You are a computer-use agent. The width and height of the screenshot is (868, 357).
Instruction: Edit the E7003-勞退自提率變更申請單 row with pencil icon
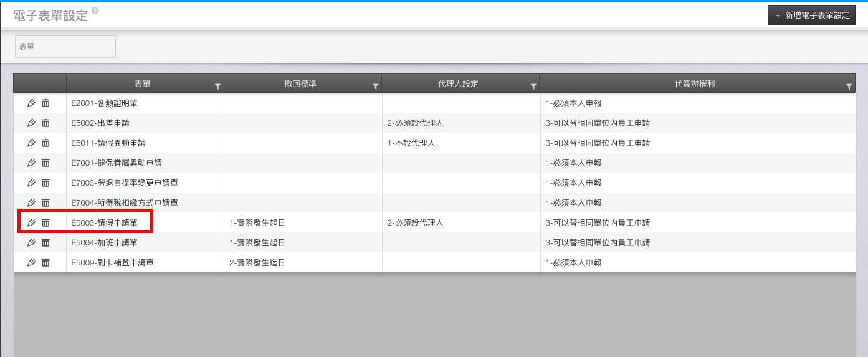[32, 183]
